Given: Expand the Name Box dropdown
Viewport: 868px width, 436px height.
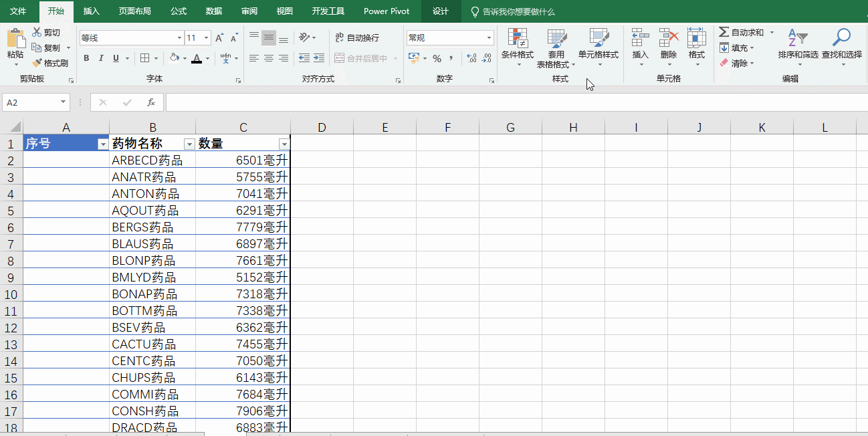Looking at the screenshot, I should pos(64,102).
